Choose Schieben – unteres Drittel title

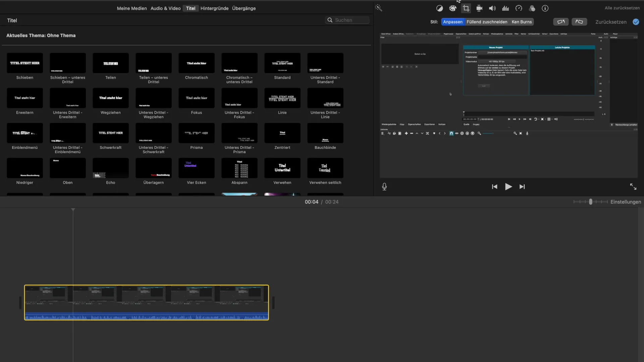pos(68,63)
